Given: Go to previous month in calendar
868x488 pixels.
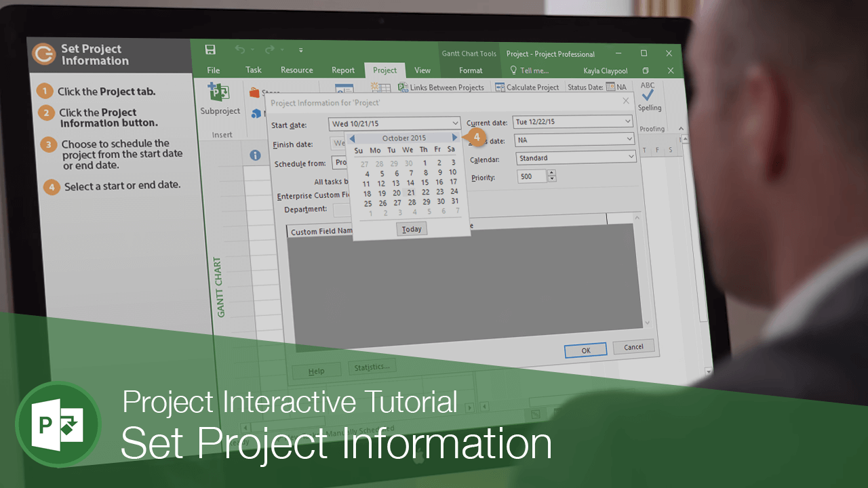Looking at the screenshot, I should 352,139.
